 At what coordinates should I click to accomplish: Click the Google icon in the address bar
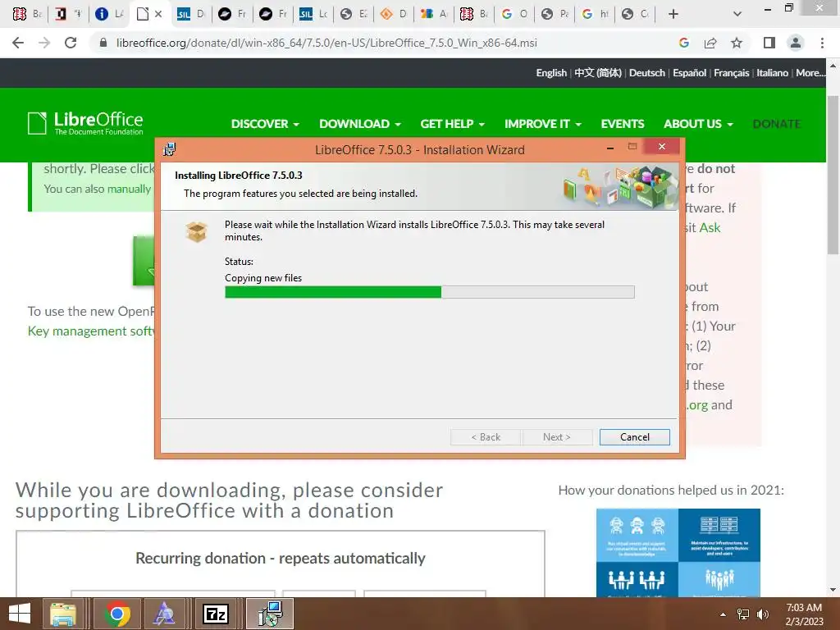[683, 43]
